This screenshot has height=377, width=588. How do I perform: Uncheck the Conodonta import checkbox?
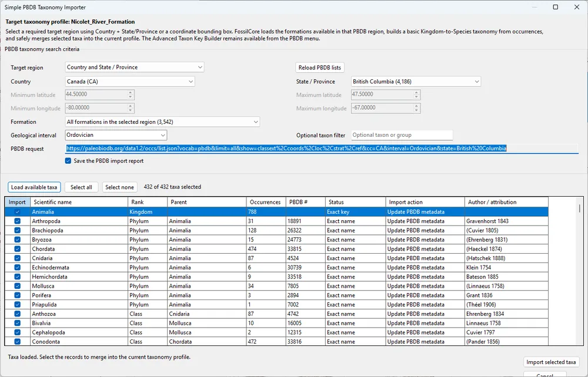pyautogui.click(x=17, y=341)
